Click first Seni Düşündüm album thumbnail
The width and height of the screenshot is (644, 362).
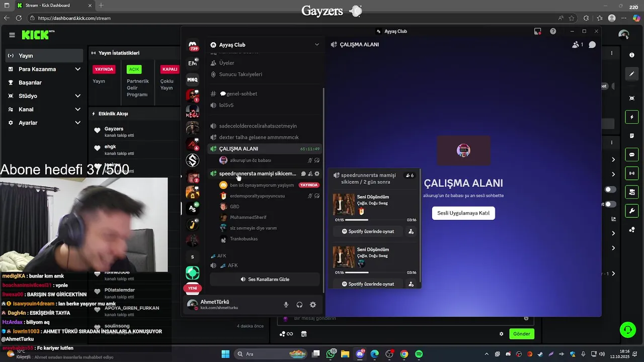click(x=344, y=205)
